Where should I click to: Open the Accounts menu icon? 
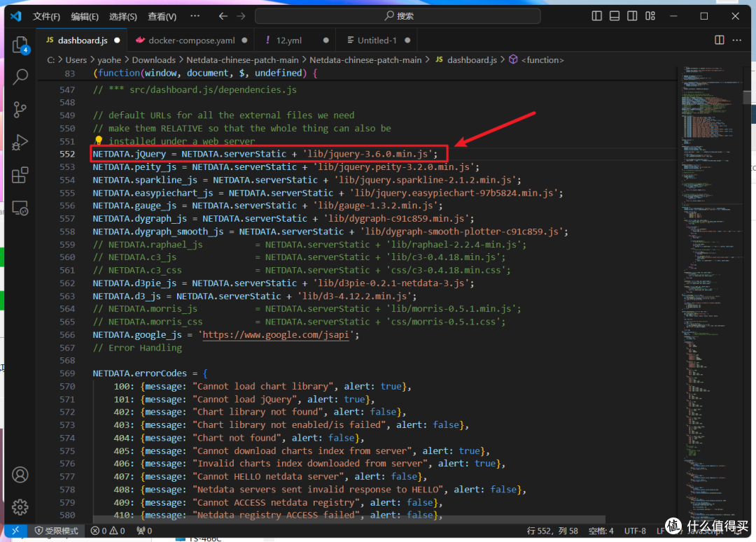20,475
